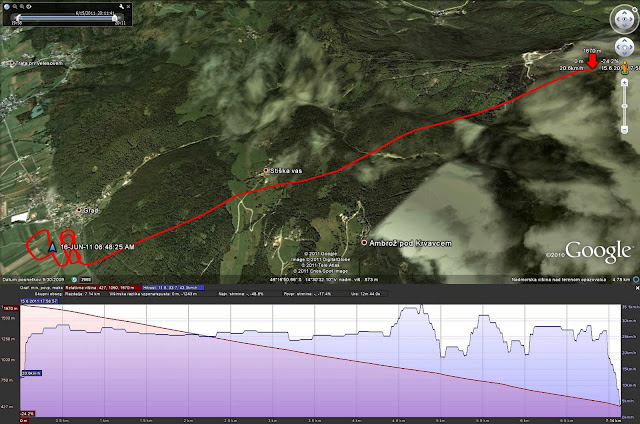Move down with the Move joystick
Viewport: 640px width, 424px height.
[624, 53]
